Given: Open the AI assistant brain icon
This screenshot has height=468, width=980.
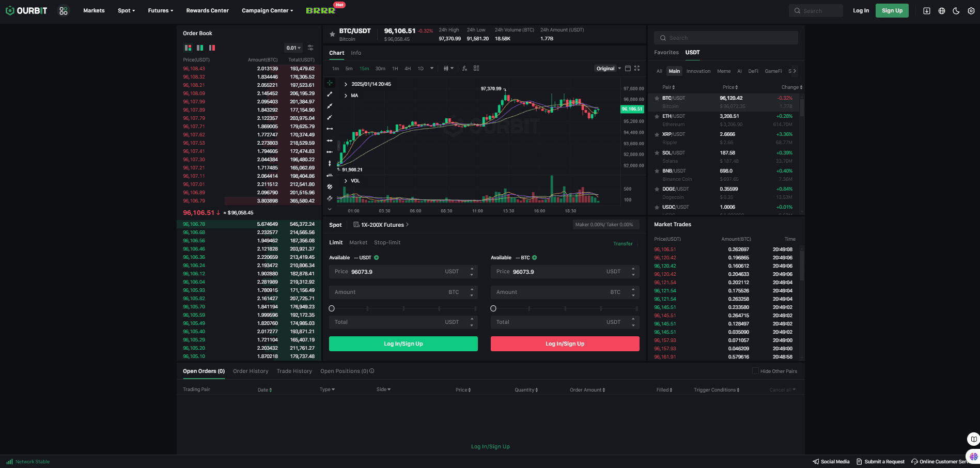Looking at the screenshot, I should (973, 457).
